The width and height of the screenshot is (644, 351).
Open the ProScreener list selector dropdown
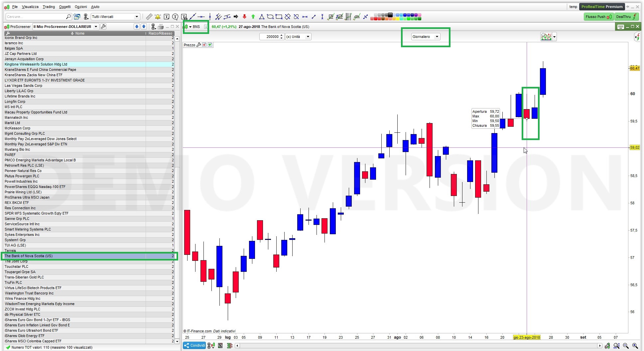(x=65, y=27)
